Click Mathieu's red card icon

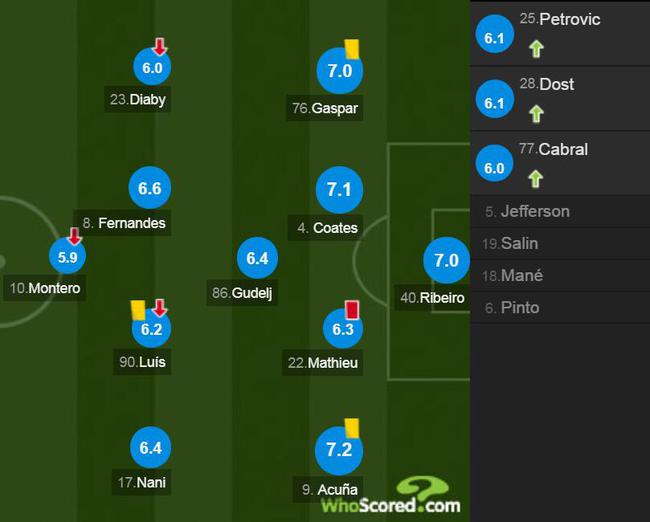click(x=352, y=310)
